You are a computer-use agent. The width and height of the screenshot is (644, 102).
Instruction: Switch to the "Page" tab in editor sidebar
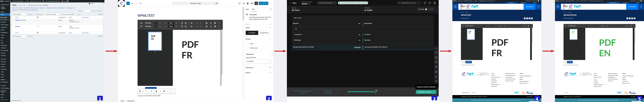(x=247, y=9)
